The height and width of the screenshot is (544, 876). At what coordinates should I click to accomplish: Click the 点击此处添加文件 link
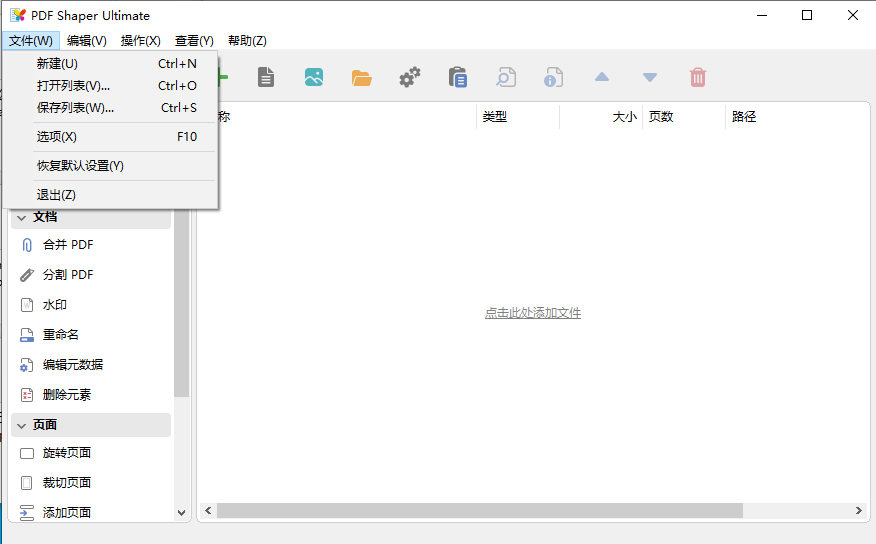[x=532, y=313]
